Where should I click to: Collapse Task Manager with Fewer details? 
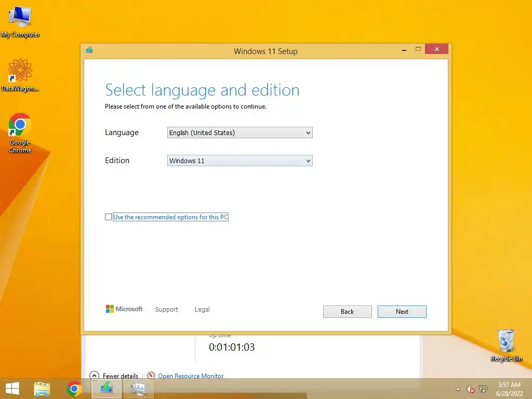pyautogui.click(x=114, y=376)
